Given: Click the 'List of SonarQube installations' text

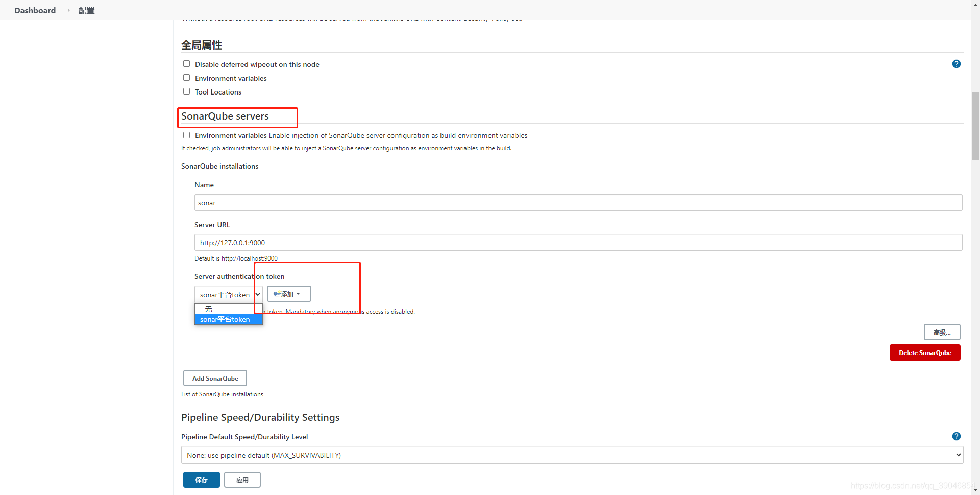Looking at the screenshot, I should (222, 394).
